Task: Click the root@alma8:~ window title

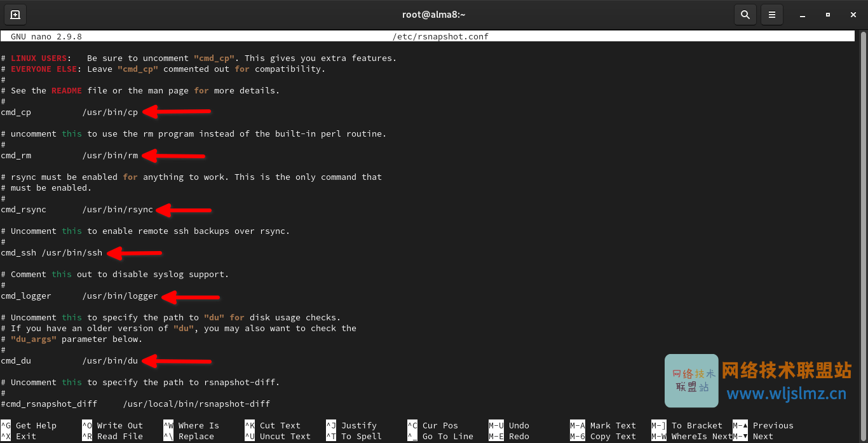Action: pos(434,15)
